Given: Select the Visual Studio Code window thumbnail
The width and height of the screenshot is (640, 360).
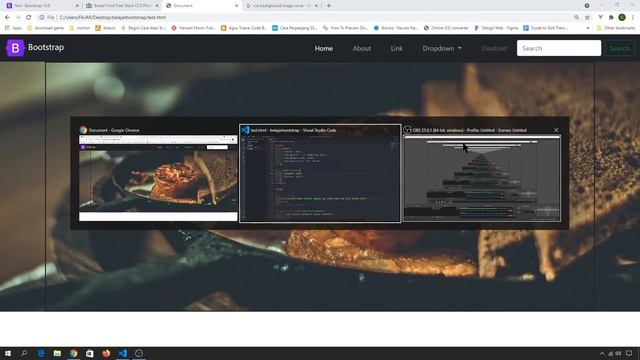Looking at the screenshot, I should pos(320,173).
